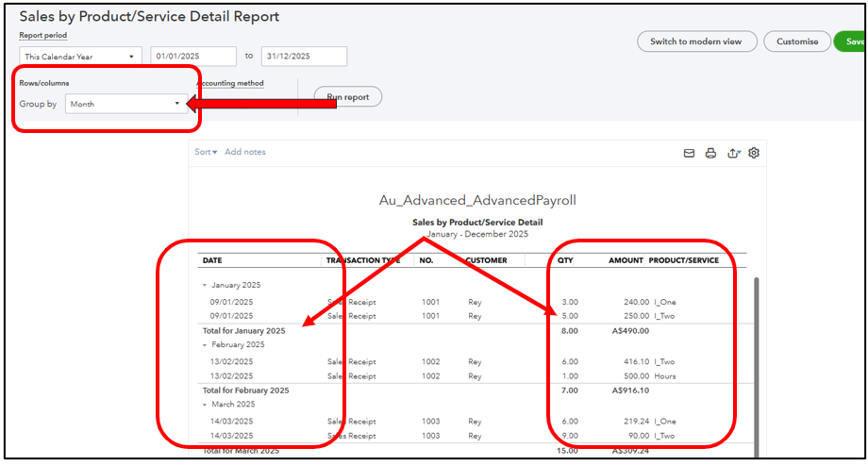The image size is (868, 465).
Task: Click quantity 8.00 in January total
Action: [x=570, y=331]
